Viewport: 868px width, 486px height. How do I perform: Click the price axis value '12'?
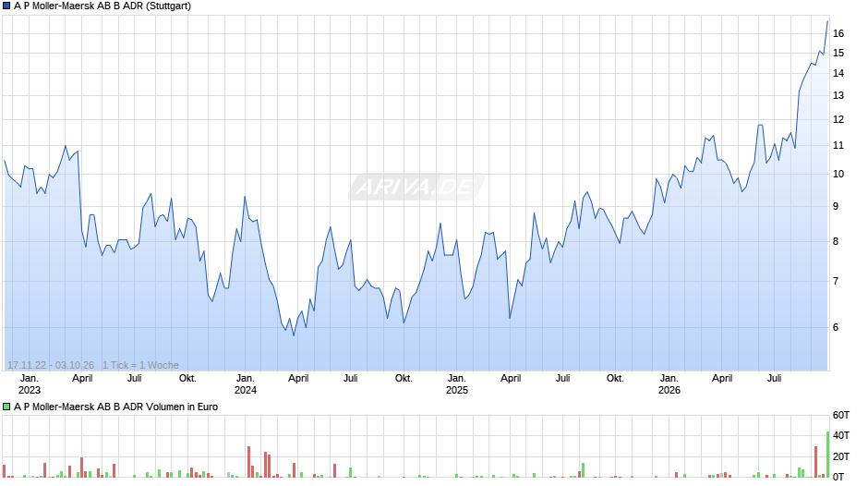838,120
